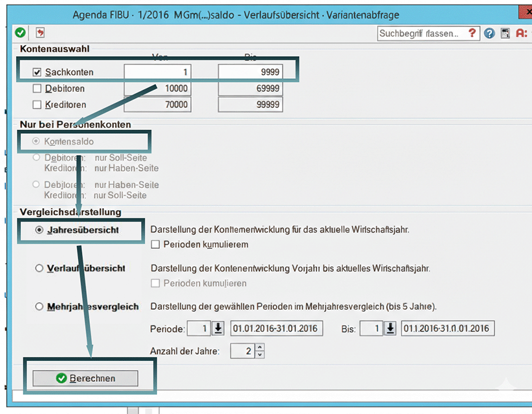Open the Periode dropdown arrow

[x=217, y=328]
